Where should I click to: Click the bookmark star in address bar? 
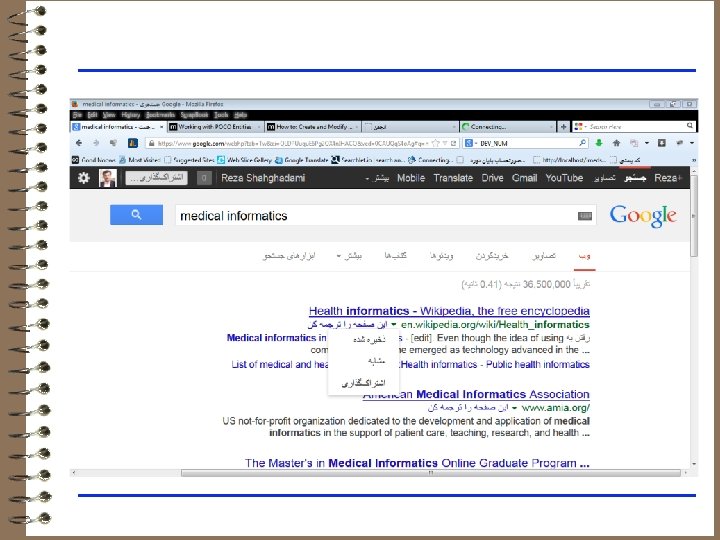[436, 143]
